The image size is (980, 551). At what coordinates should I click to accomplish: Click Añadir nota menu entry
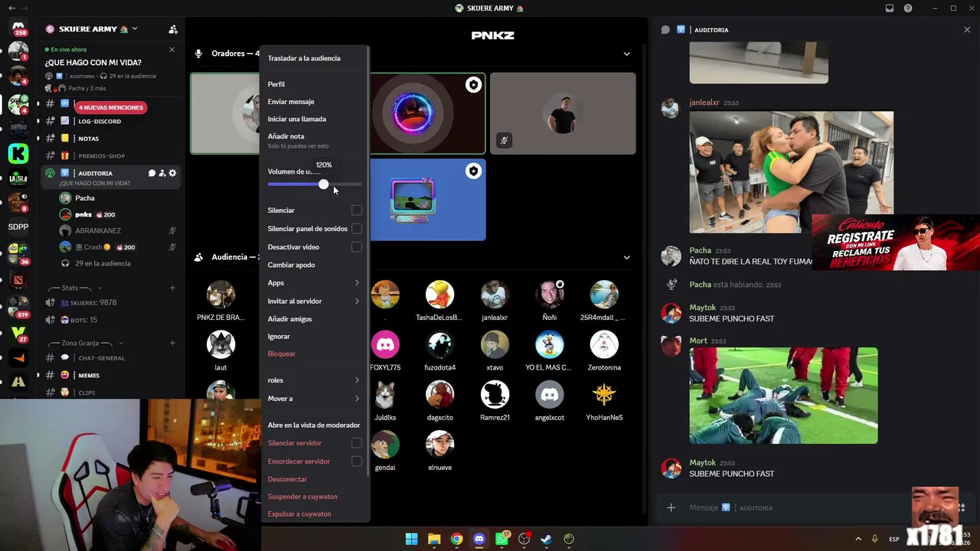coord(286,136)
